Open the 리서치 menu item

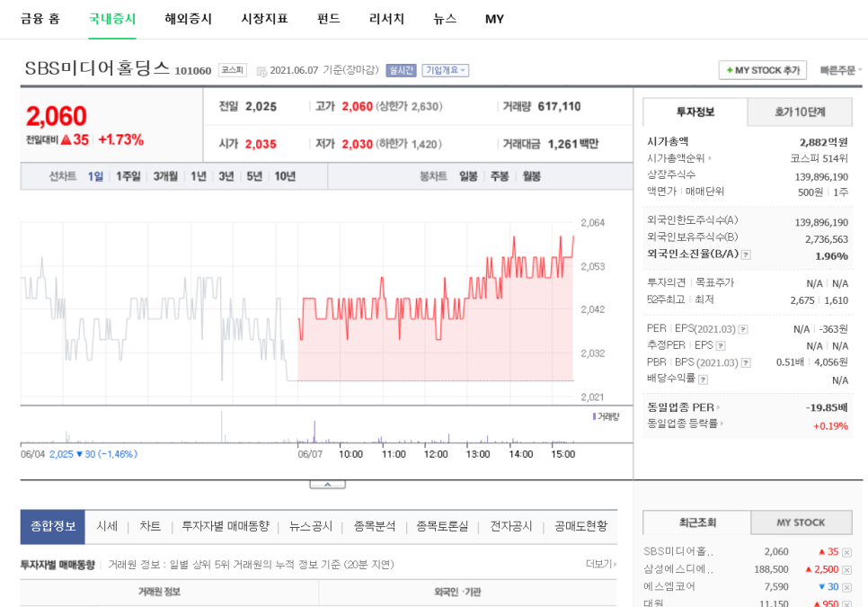(x=386, y=19)
